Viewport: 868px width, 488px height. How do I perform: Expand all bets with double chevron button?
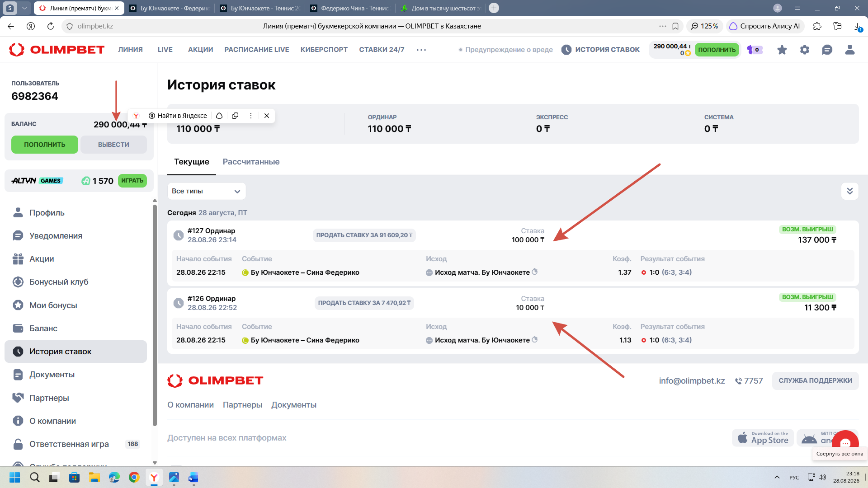[x=849, y=191]
